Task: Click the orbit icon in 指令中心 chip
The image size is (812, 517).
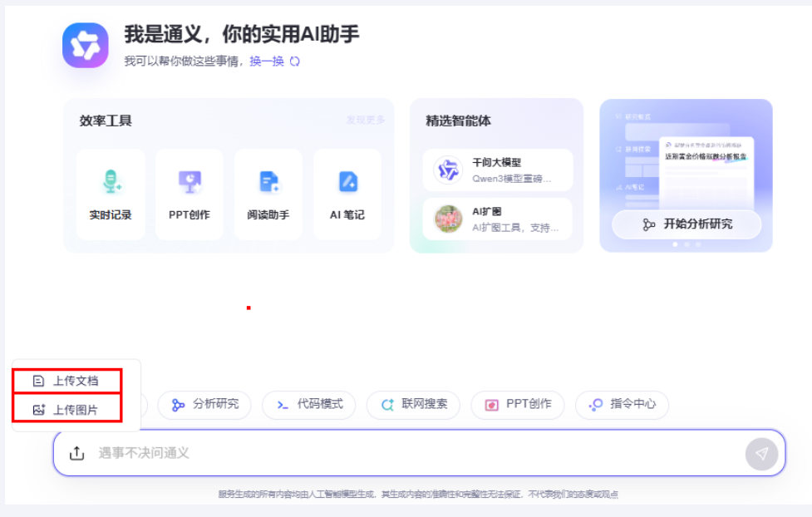Action: click(x=596, y=405)
